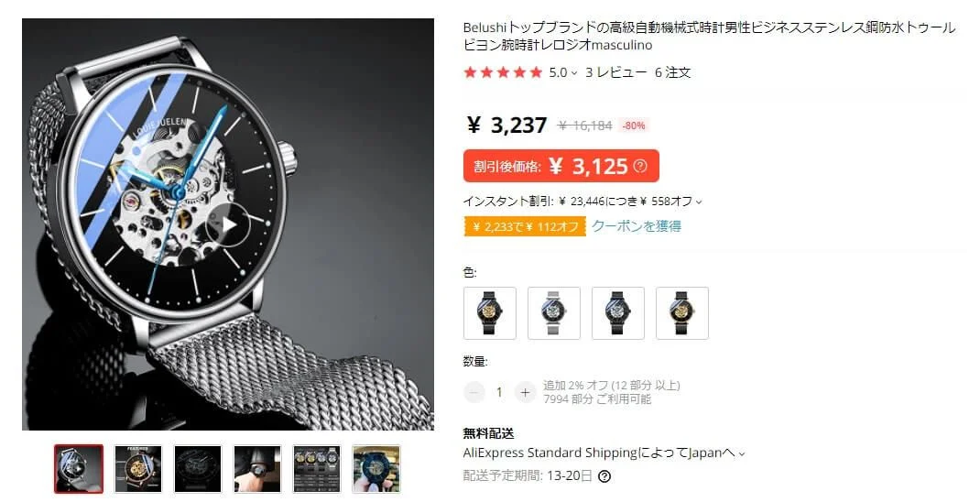Increase quantity with the plus button
Screen dimensions: 980x502
click(x=525, y=392)
